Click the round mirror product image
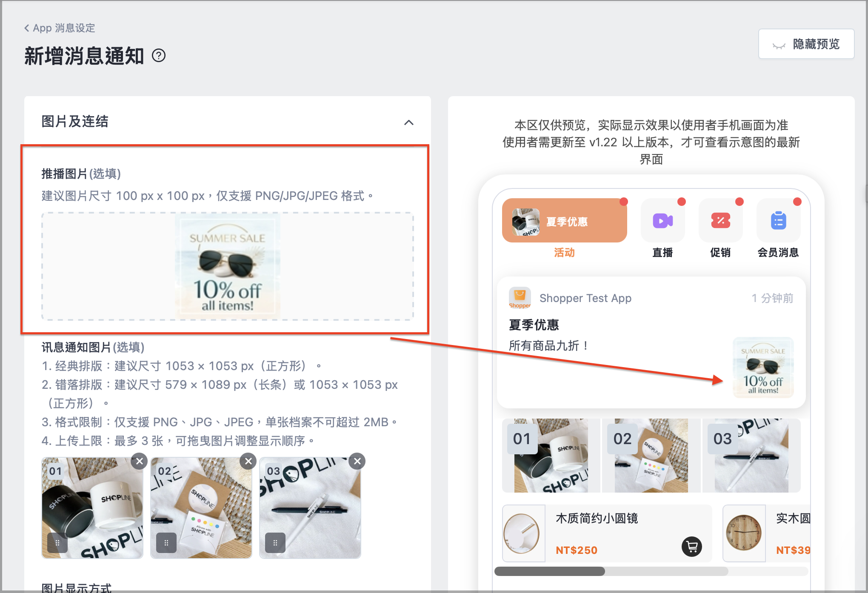The image size is (868, 593). [523, 533]
